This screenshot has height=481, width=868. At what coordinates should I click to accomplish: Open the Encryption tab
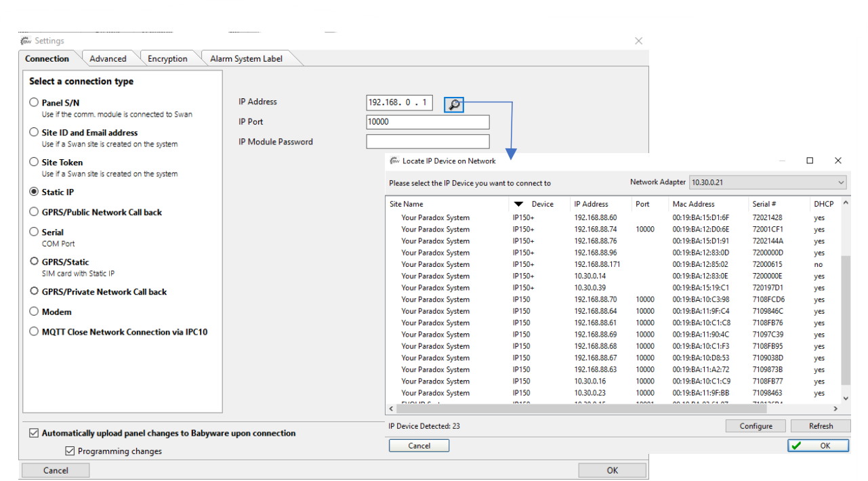167,58
